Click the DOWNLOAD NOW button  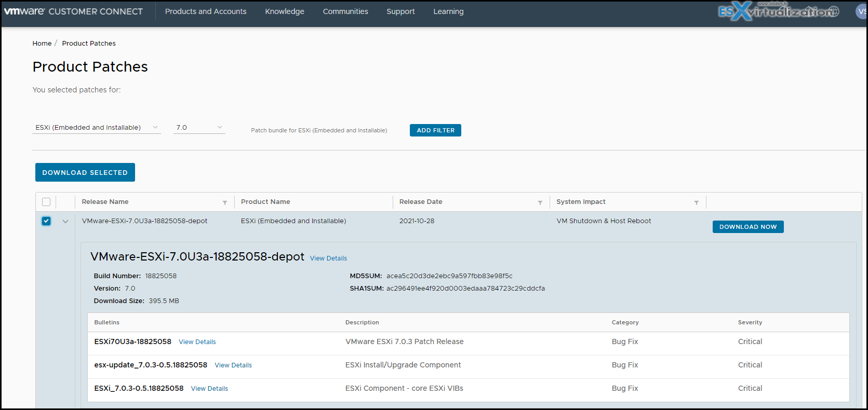coord(748,227)
